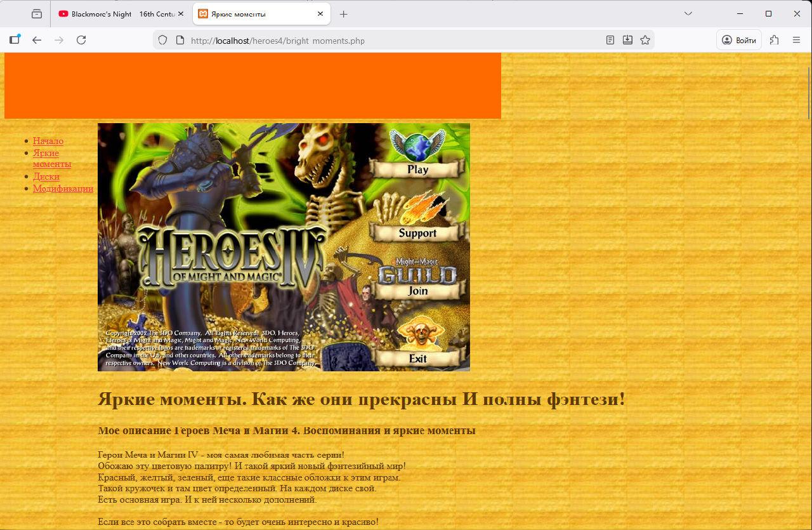Close the Blackmore's Night tab
Image resolution: width=812 pixels, height=530 pixels.
tap(181, 14)
